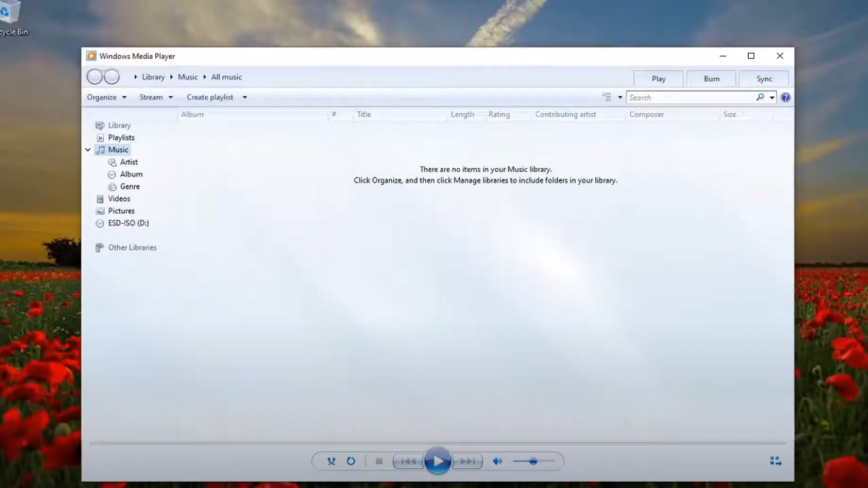Switch to the Sync tab
This screenshot has height=488, width=868.
[x=764, y=79]
